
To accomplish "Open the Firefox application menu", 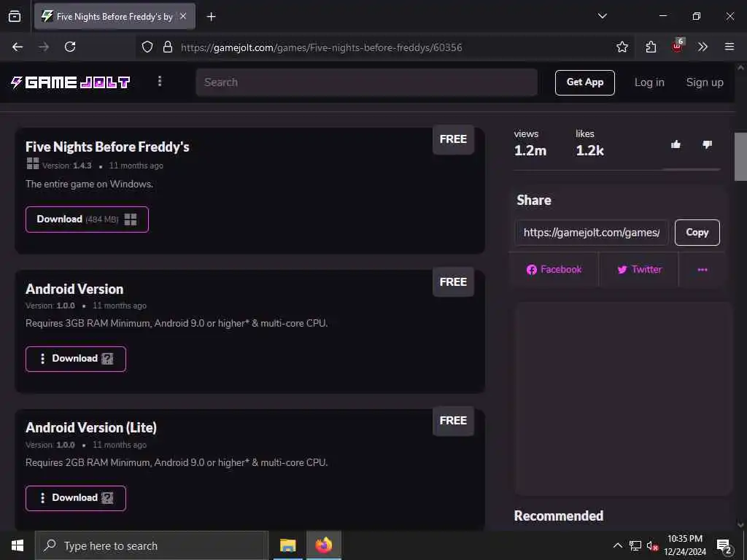I will click(x=729, y=47).
